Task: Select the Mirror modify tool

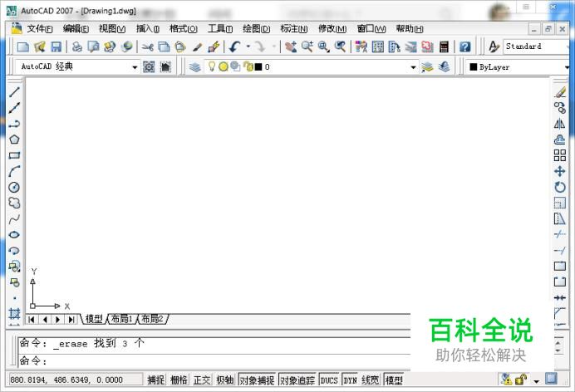Action: [559, 124]
